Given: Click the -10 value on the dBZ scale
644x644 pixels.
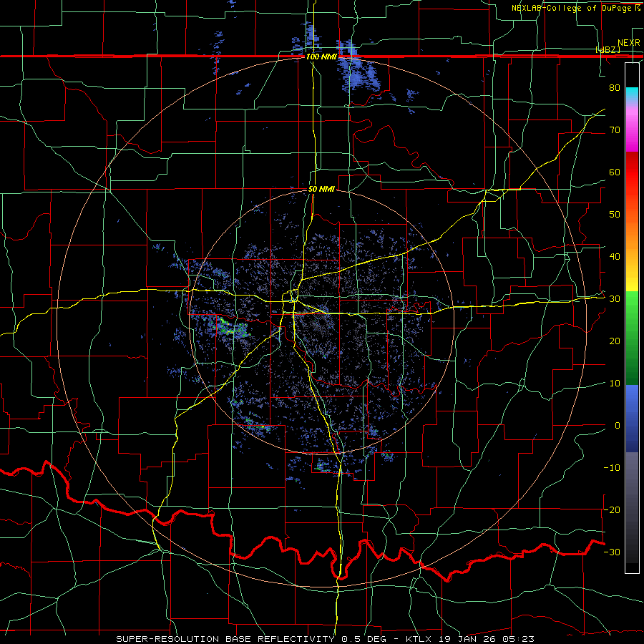Looking at the screenshot, I should pos(612,467).
